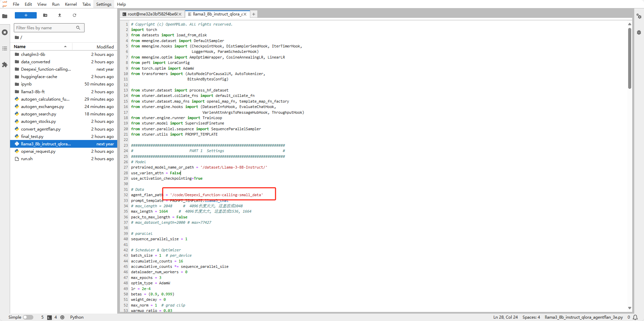
Task: Toggle Simple interface mode switch
Action: (x=28, y=317)
